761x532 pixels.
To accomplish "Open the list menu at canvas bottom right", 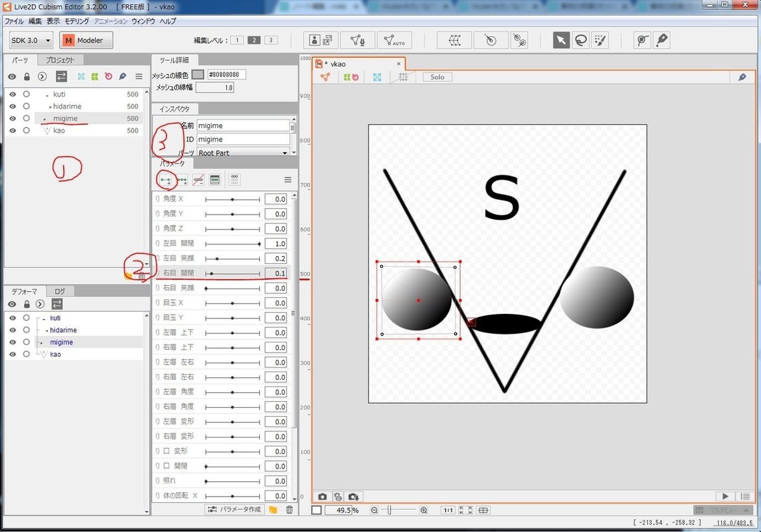I will pos(745,496).
